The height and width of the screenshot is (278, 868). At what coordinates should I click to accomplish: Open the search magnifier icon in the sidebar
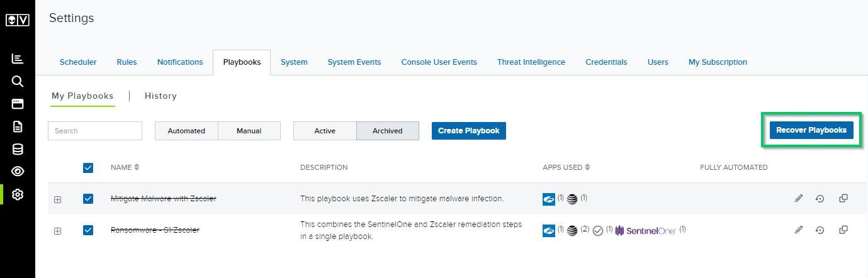coord(18,81)
